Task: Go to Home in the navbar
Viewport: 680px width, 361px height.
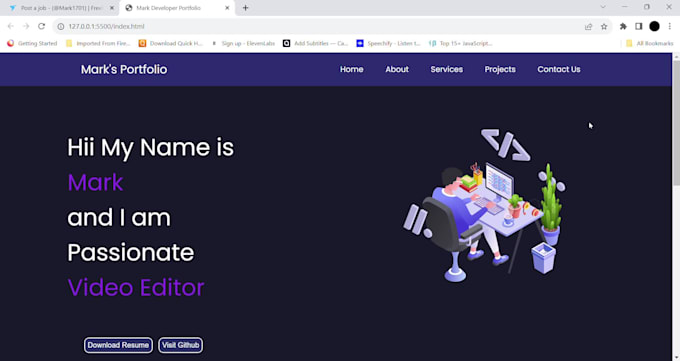Action: (352, 69)
